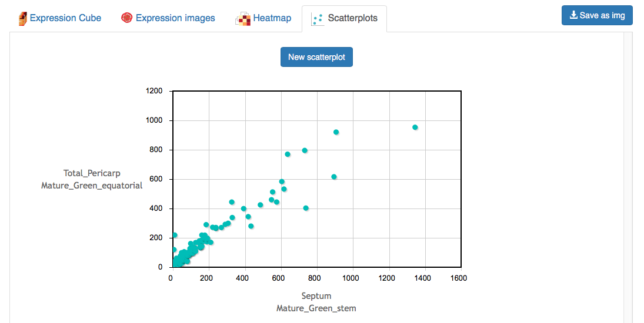Viewport: 644px width, 323px height.
Task: Open the Expression Cube tab
Action: point(60,18)
